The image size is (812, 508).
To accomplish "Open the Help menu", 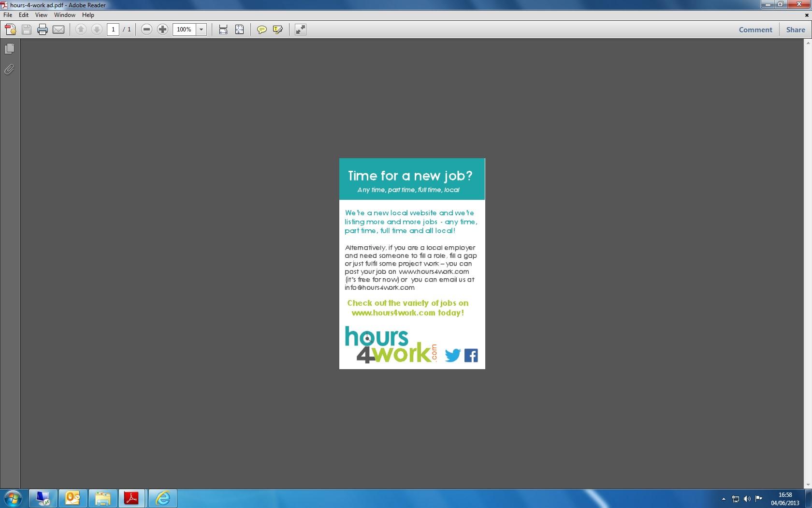I will click(x=88, y=15).
